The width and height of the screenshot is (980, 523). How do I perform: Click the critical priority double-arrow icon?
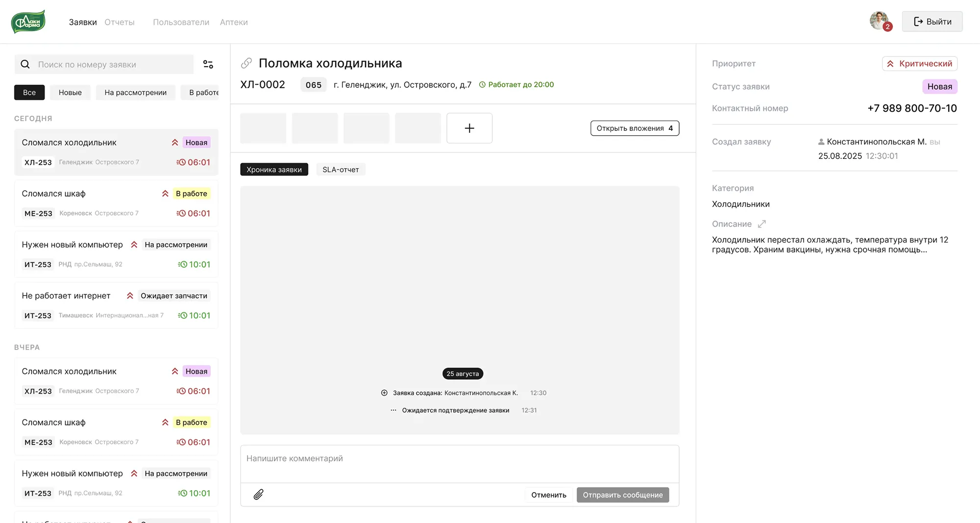[890, 63]
